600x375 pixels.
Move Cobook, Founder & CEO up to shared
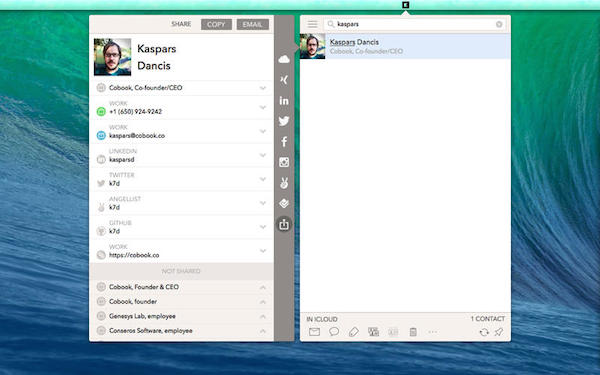(263, 287)
